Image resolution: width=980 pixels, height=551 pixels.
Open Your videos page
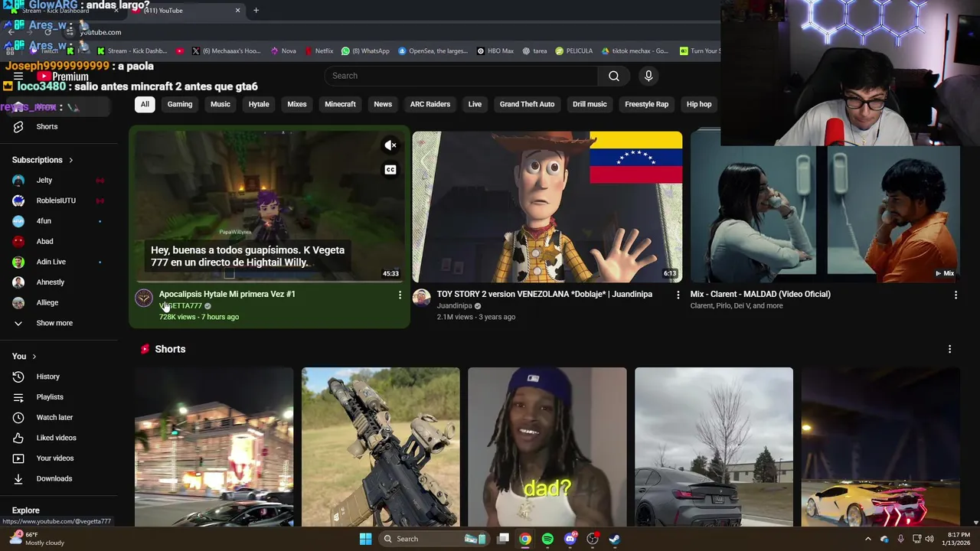[x=55, y=458]
